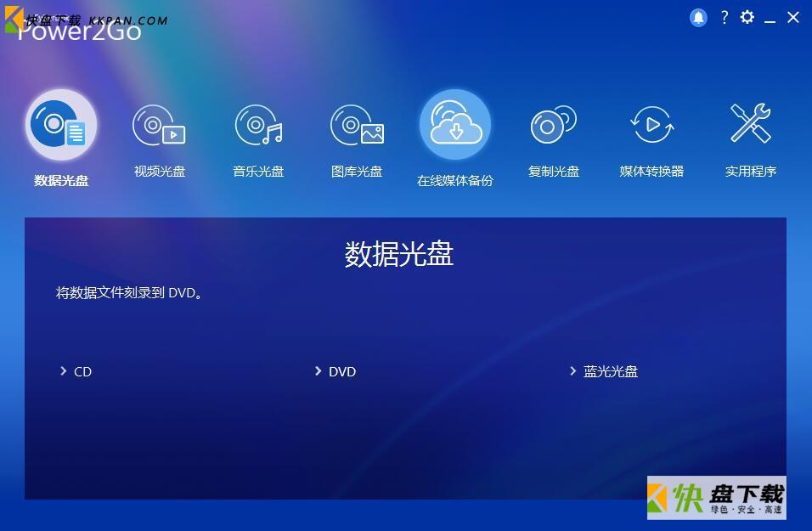
Task: Click the 图库光盘 label
Action: point(357,172)
